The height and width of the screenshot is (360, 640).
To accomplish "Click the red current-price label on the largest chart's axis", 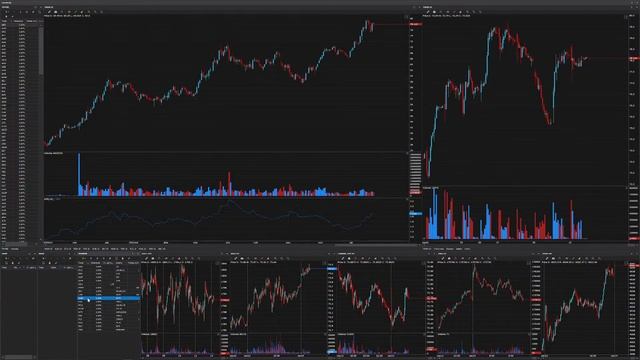I will (x=416, y=24).
